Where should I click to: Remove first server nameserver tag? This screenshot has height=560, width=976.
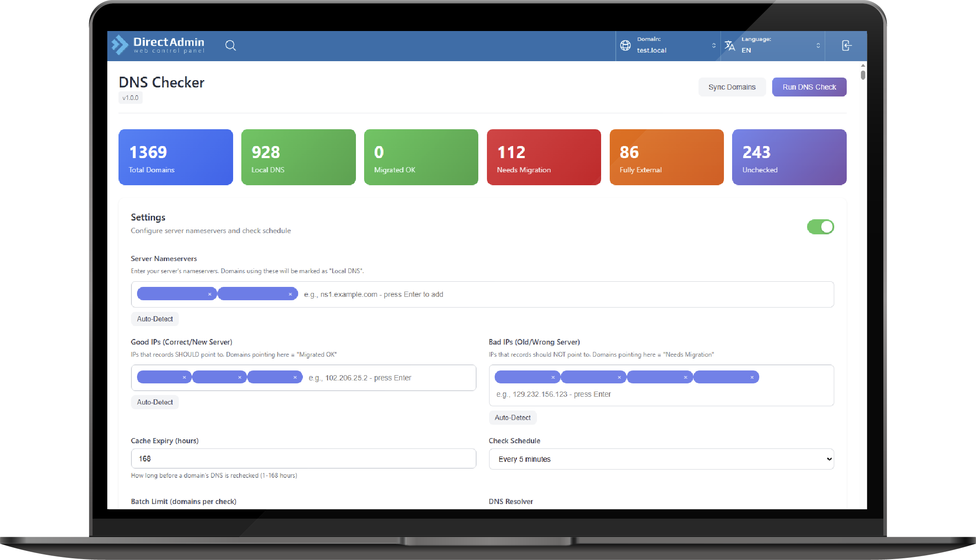tap(210, 294)
